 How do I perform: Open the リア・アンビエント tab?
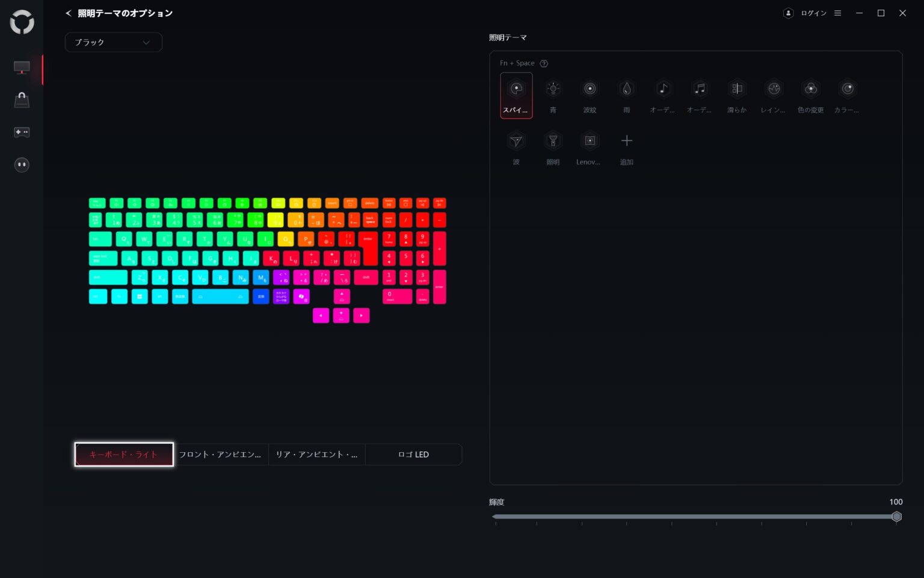(x=316, y=455)
